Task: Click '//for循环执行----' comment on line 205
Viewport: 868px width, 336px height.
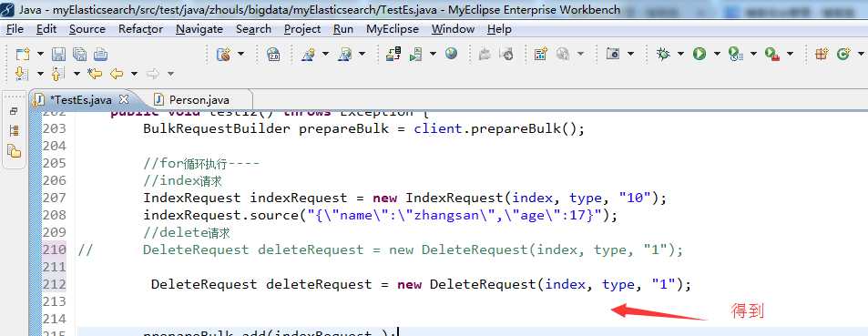Action: (201, 163)
